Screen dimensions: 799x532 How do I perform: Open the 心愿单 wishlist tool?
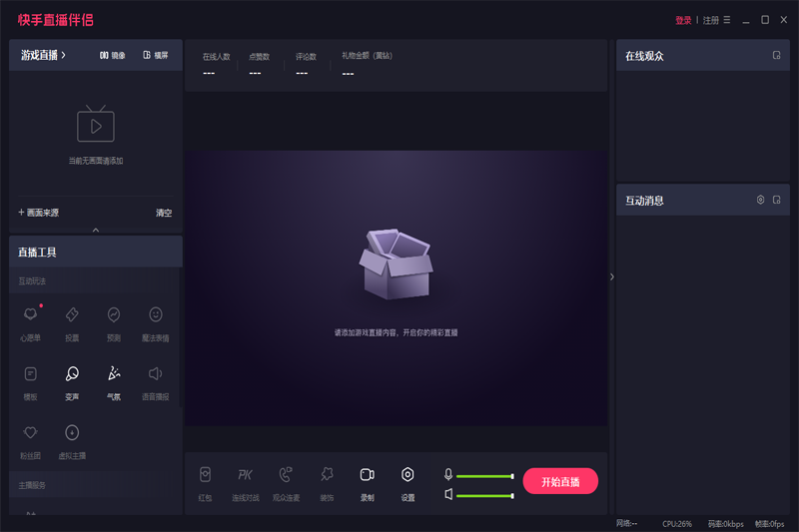pyautogui.click(x=30, y=315)
